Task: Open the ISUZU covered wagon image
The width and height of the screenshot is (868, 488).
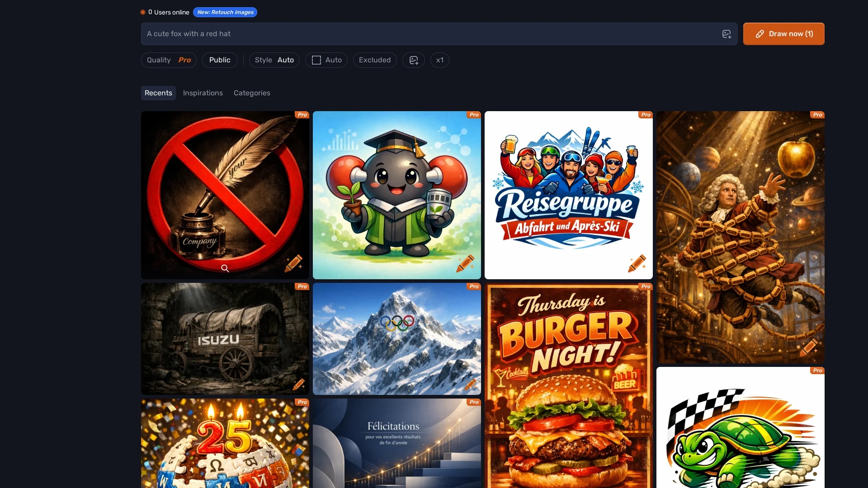Action: [225, 339]
